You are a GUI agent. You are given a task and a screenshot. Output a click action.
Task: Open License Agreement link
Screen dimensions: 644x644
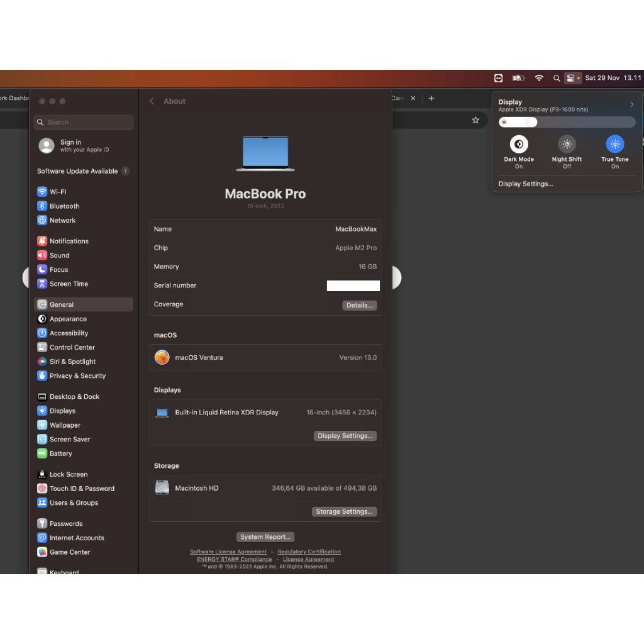(x=308, y=559)
